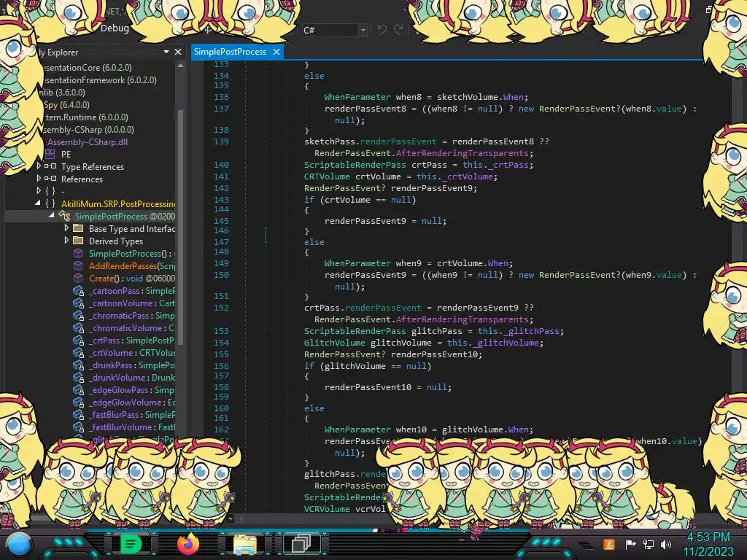Close the SimplePostProcess tab
This screenshot has height=560, width=747.
point(276,52)
